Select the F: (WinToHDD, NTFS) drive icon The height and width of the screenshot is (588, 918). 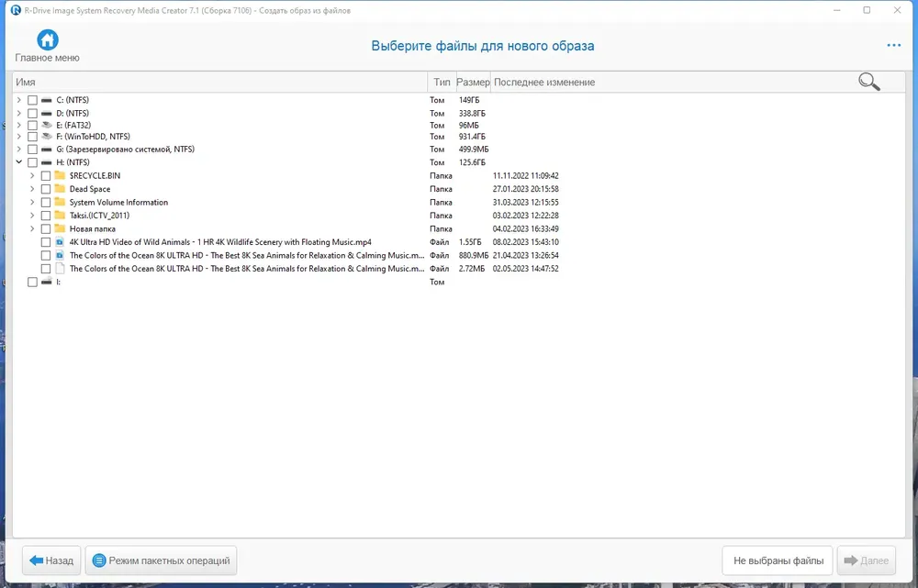(x=47, y=137)
